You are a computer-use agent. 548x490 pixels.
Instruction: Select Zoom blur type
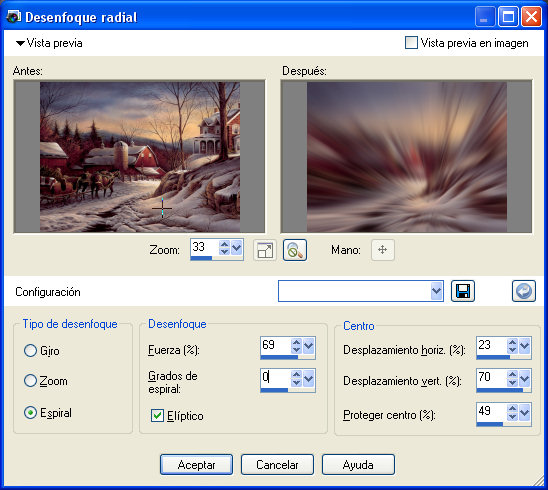click(x=30, y=381)
